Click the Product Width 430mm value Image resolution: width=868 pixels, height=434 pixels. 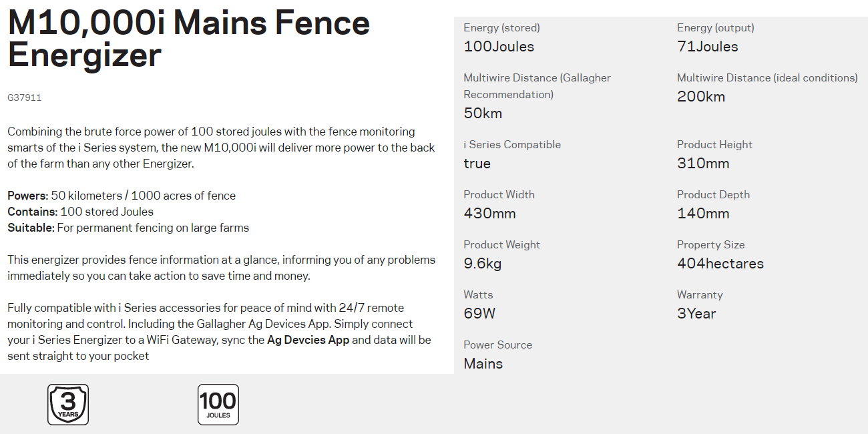[489, 214]
